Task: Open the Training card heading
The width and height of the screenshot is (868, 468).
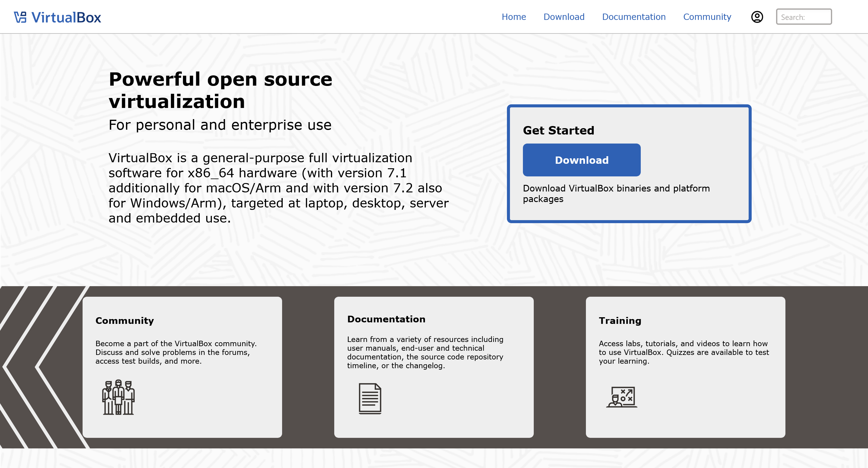Action: [x=620, y=320]
